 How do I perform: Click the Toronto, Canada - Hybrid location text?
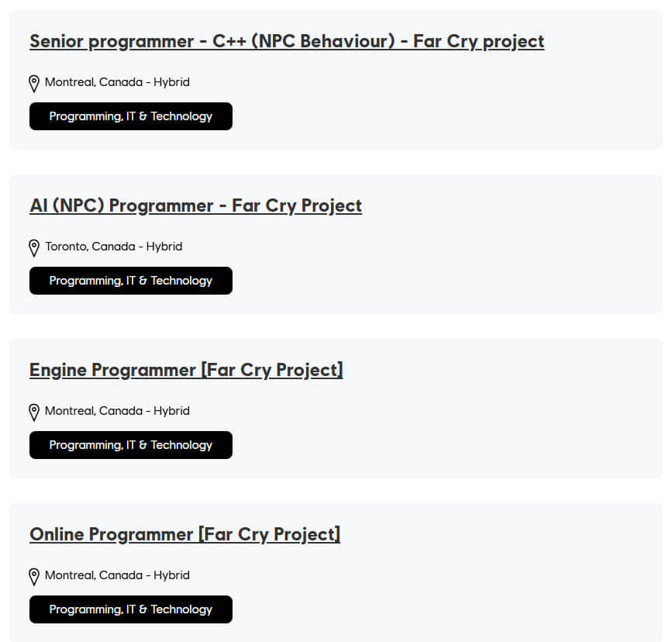click(x=113, y=247)
